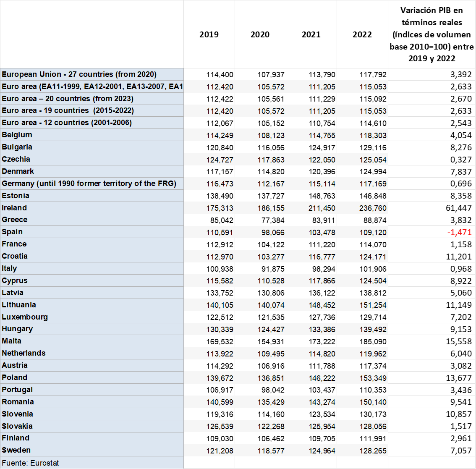This screenshot has height=469, width=476.
Task: Select the Luxembourg row label
Action: coord(92,317)
